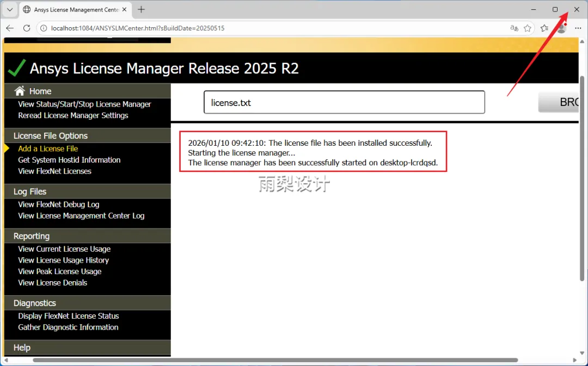Click the Home house icon

[x=20, y=91]
